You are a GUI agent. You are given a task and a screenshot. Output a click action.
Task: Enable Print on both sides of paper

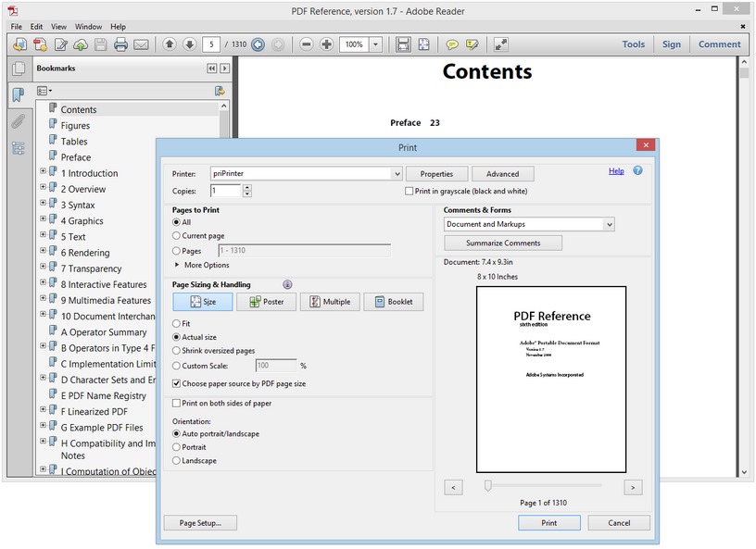[176, 403]
